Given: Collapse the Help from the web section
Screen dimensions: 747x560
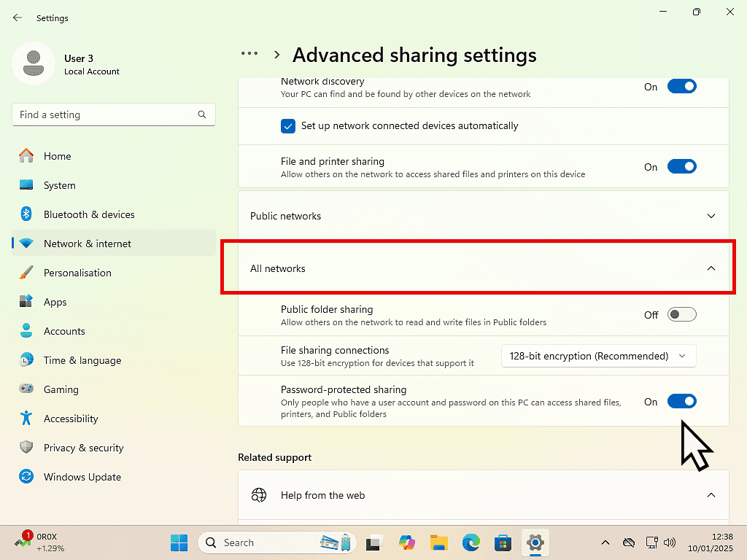Looking at the screenshot, I should (x=711, y=495).
